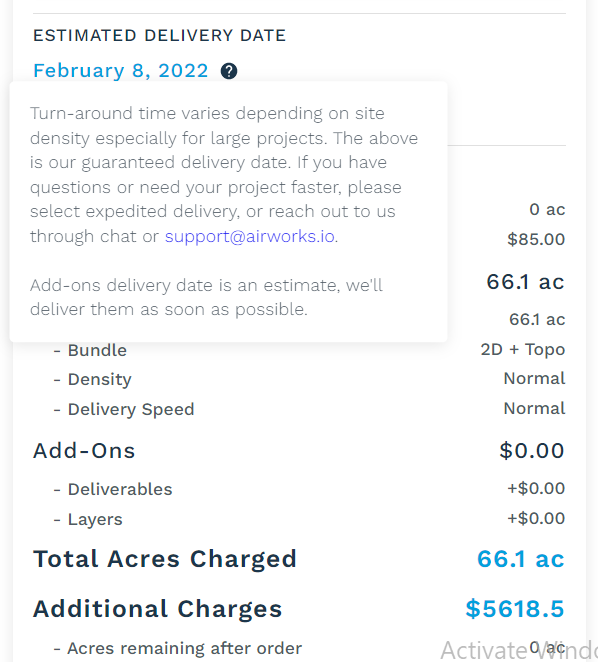The width and height of the screenshot is (598, 662).
Task: Select the Delivery Speed row label
Action: tap(131, 410)
